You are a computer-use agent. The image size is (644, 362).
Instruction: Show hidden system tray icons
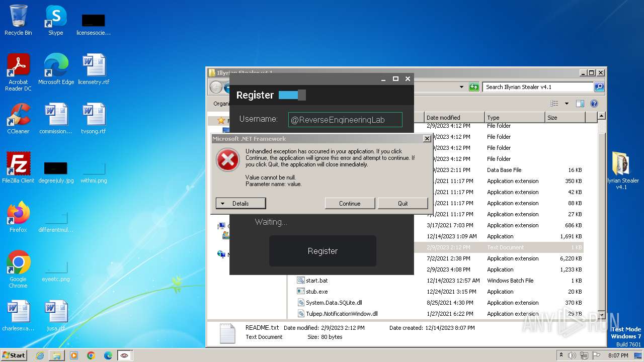561,355
